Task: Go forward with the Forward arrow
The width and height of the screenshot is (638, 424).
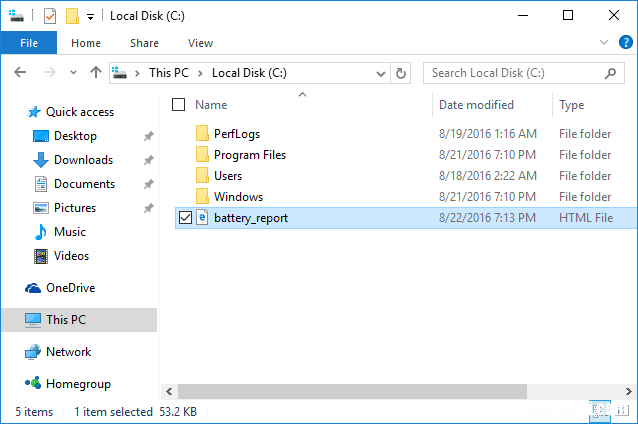Action: [49, 73]
